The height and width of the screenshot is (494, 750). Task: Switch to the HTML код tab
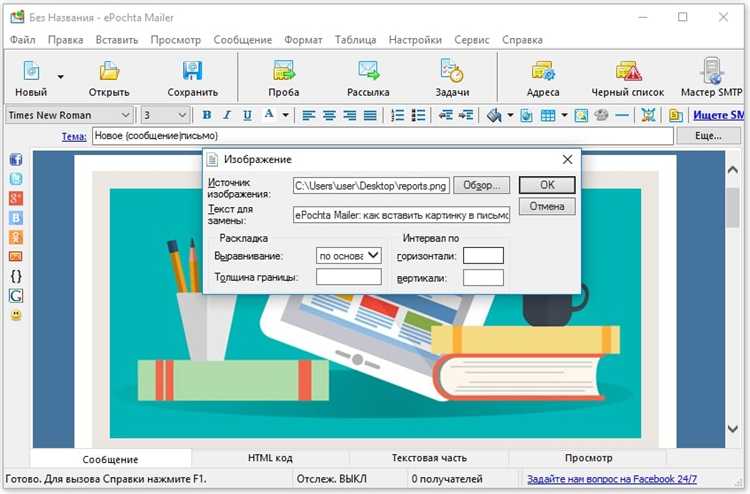coord(270,458)
